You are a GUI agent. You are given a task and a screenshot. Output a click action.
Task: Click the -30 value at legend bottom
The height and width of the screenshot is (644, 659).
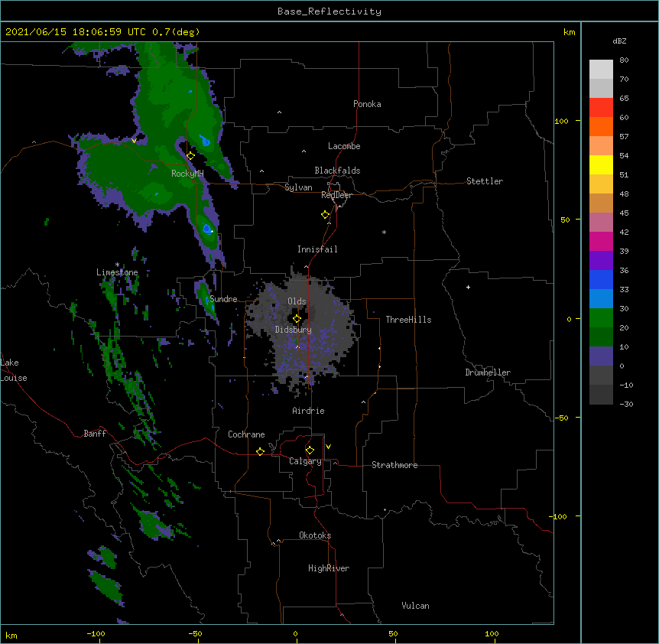pos(626,404)
